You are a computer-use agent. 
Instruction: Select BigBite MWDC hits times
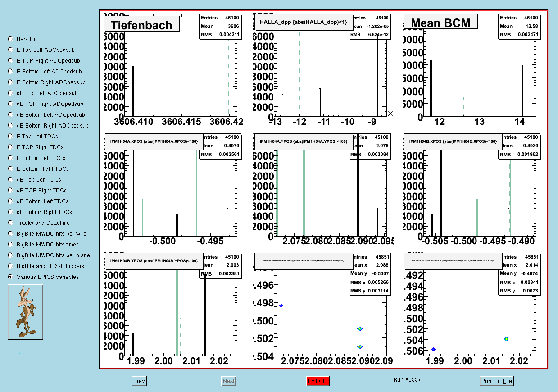[10, 245]
